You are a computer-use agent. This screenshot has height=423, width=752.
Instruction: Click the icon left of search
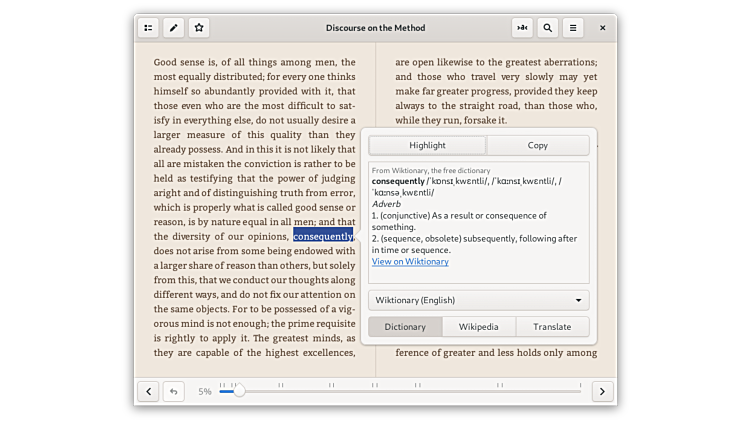coord(522,28)
